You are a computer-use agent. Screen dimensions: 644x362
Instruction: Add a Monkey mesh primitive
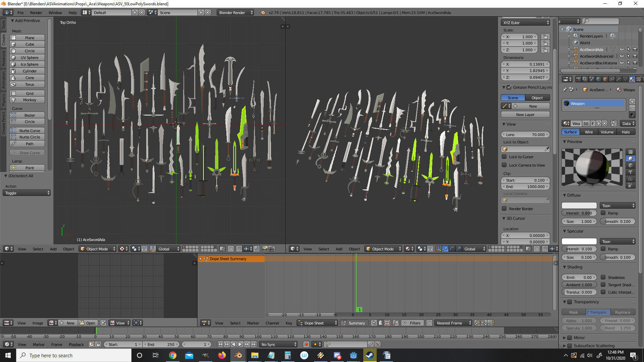[27, 100]
